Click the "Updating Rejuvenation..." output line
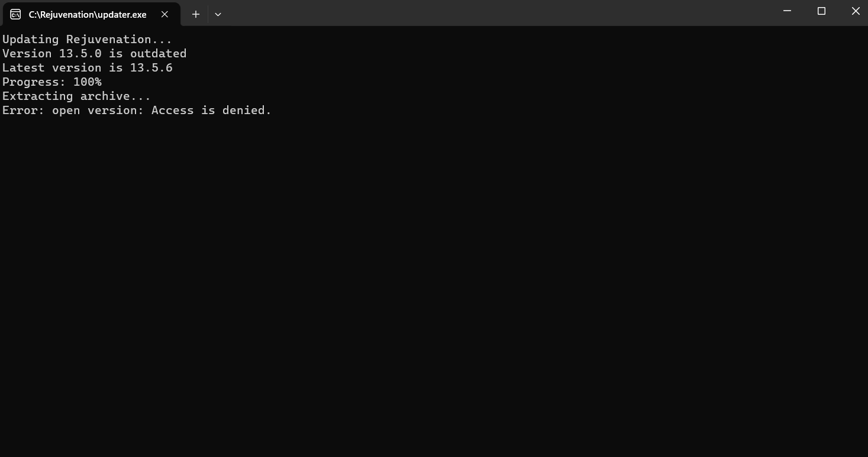868x457 pixels. pyautogui.click(x=87, y=40)
